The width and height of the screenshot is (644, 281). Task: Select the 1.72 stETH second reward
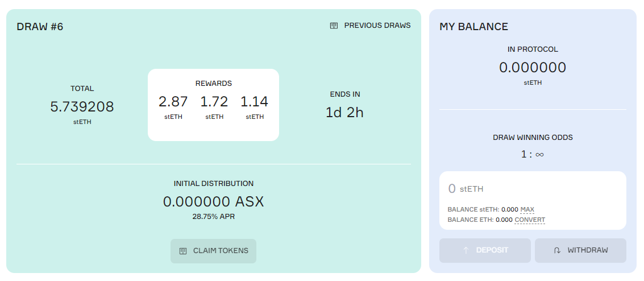point(214,107)
